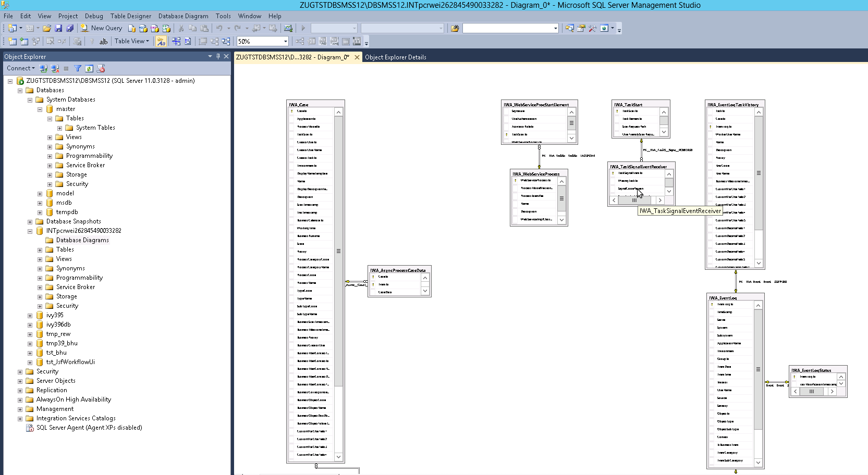Click IWA_TaskSignalEventReceiver horizontal scrollbar thumb
Image resolution: width=868 pixels, height=475 pixels.
(x=634, y=200)
